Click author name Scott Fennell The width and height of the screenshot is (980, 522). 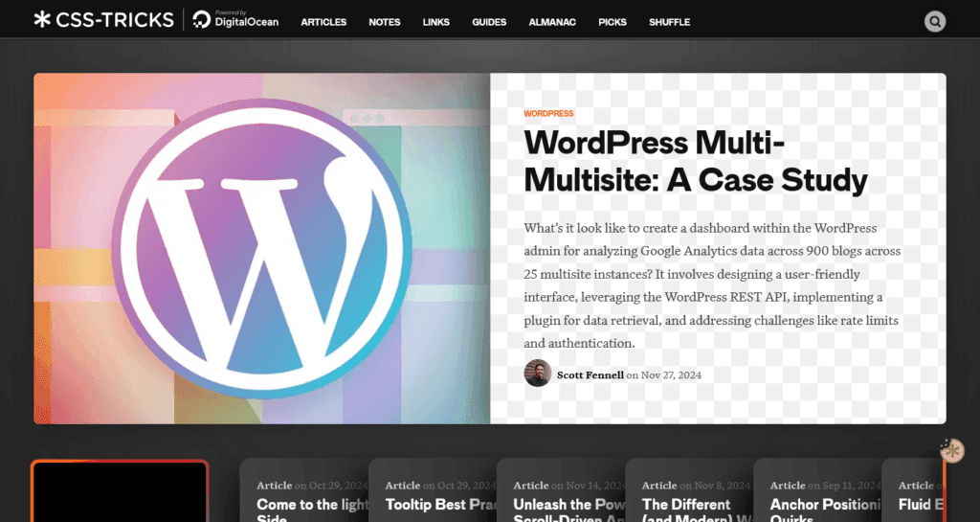point(590,375)
